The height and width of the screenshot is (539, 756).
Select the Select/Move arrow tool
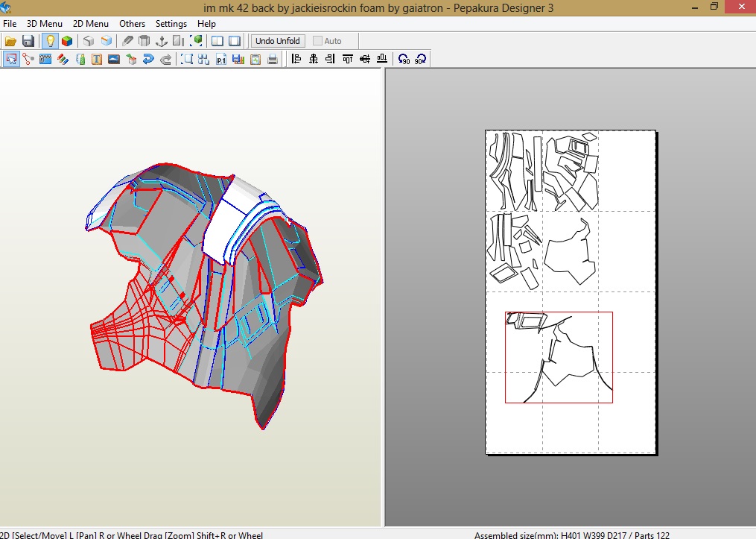(11, 60)
